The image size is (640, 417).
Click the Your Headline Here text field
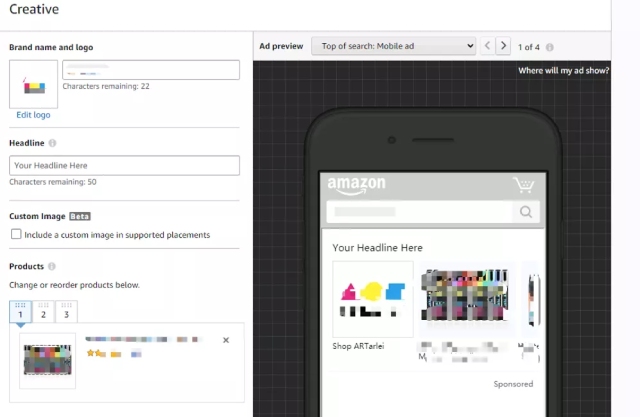[124, 165]
